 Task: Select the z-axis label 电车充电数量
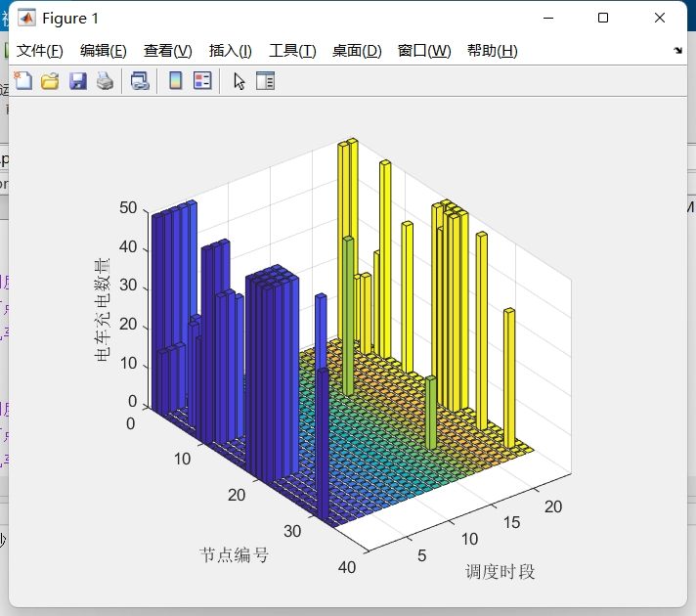102,309
